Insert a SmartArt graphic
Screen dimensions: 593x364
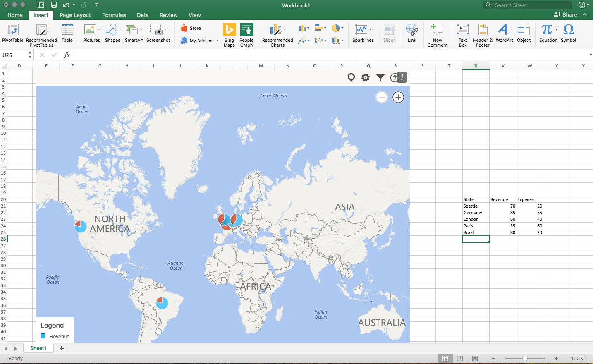pos(134,33)
